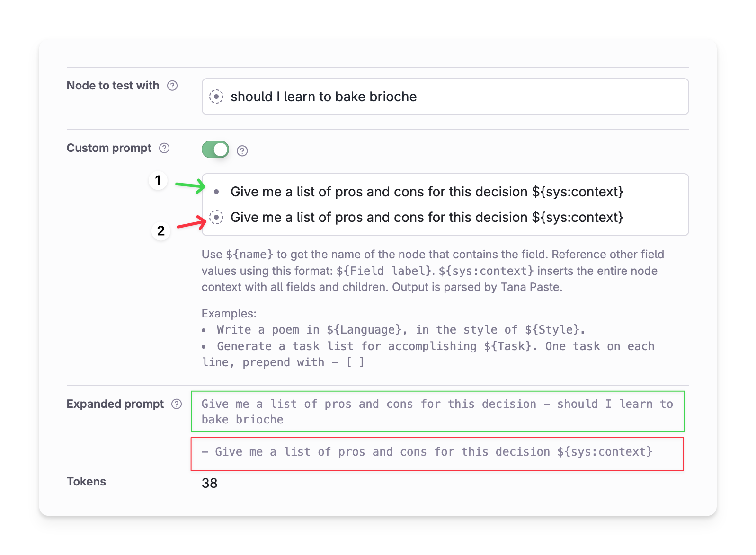Turn off the Custom prompt toggle

coord(215,150)
